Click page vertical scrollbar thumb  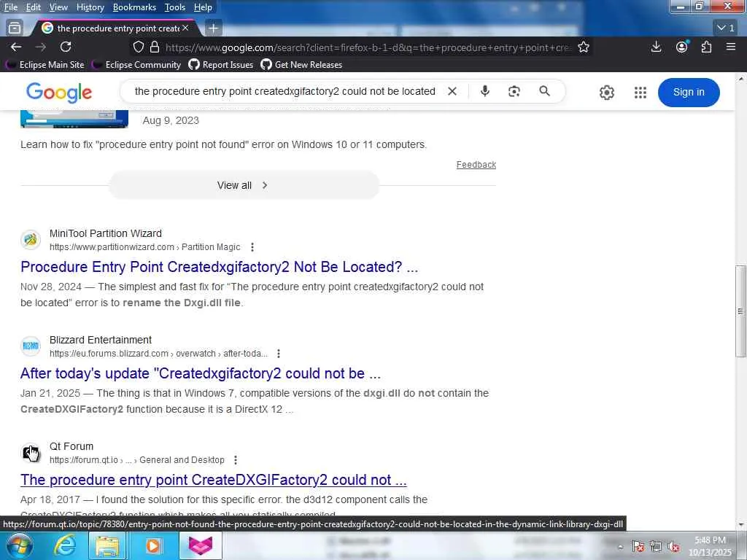pos(740,311)
